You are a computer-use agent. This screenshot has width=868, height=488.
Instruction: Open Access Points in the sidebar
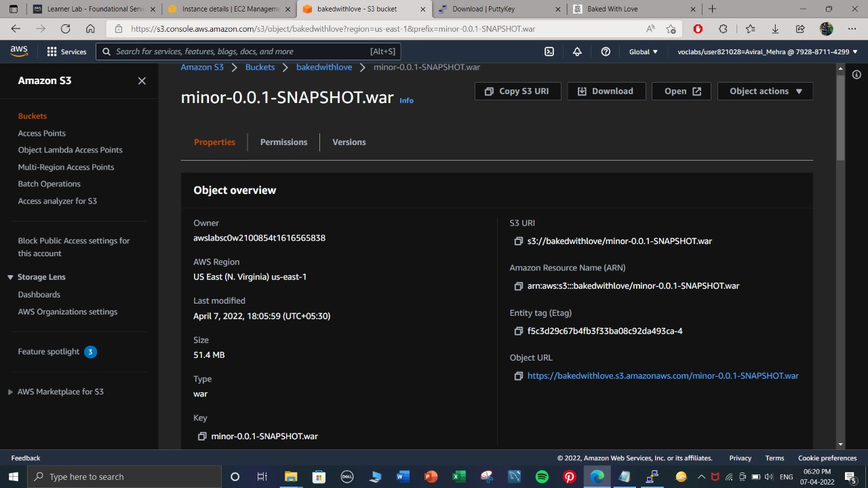[x=42, y=134]
